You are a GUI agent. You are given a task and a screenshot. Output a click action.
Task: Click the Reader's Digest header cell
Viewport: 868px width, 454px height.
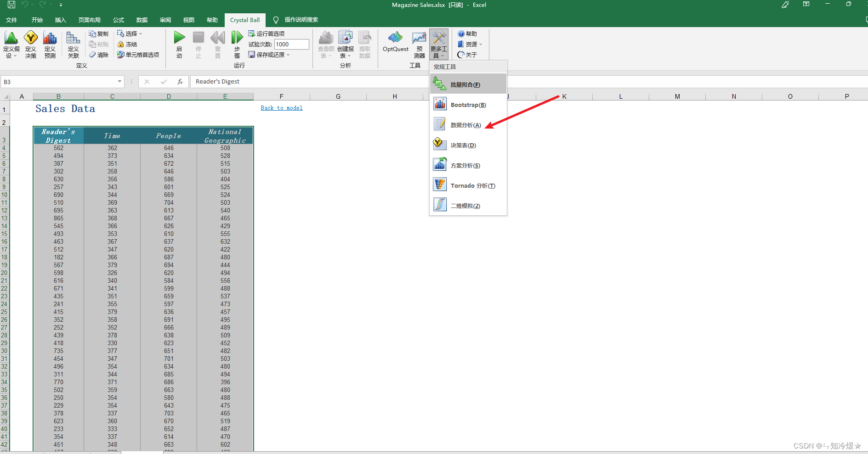58,136
